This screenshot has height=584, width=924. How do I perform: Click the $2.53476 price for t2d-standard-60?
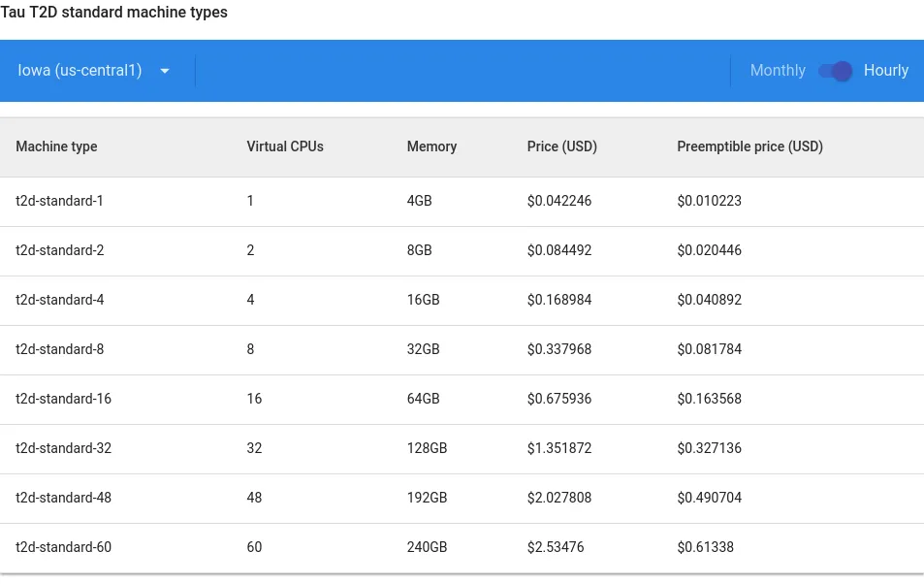click(556, 547)
